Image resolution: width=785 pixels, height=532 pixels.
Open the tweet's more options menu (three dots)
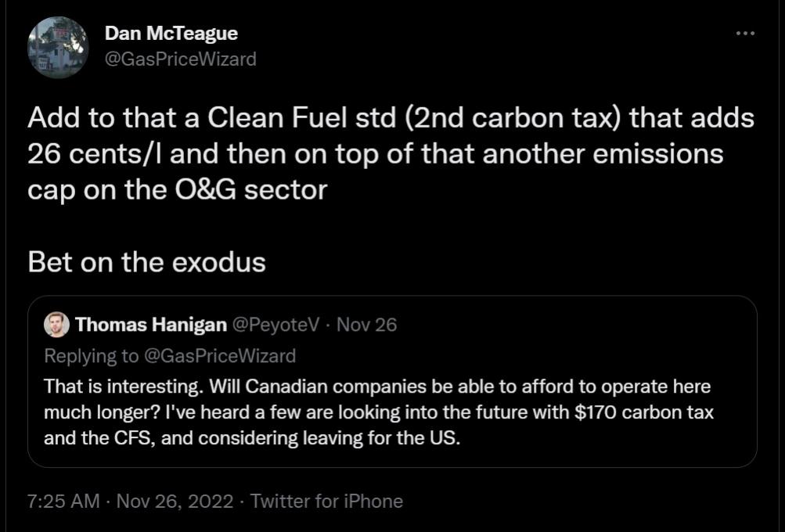[746, 34]
